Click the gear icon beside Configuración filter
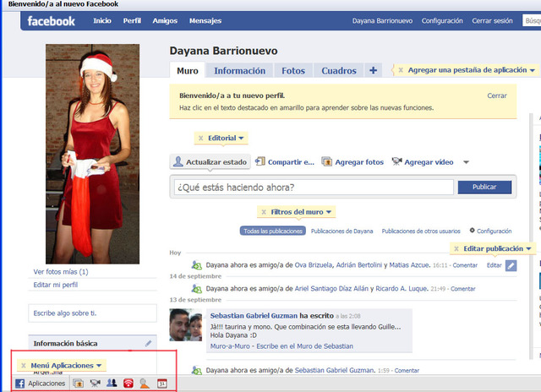The height and width of the screenshot is (392, 541). (472, 231)
